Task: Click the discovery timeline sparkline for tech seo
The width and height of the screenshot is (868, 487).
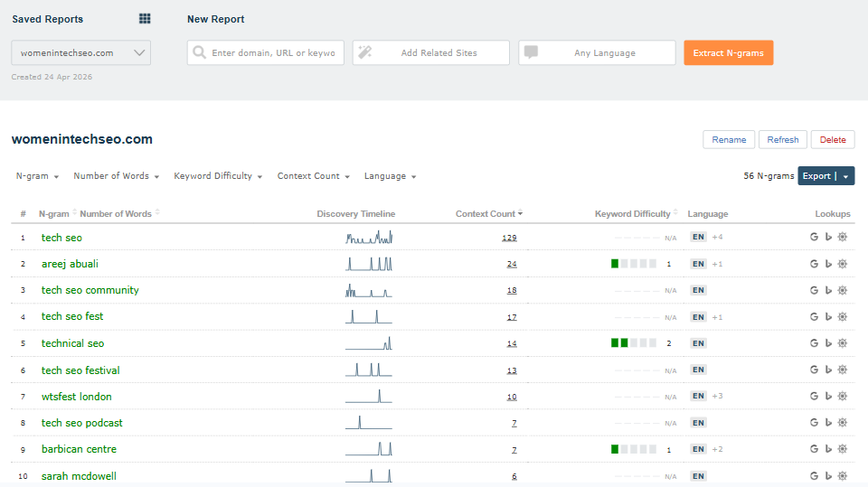Action: click(369, 238)
